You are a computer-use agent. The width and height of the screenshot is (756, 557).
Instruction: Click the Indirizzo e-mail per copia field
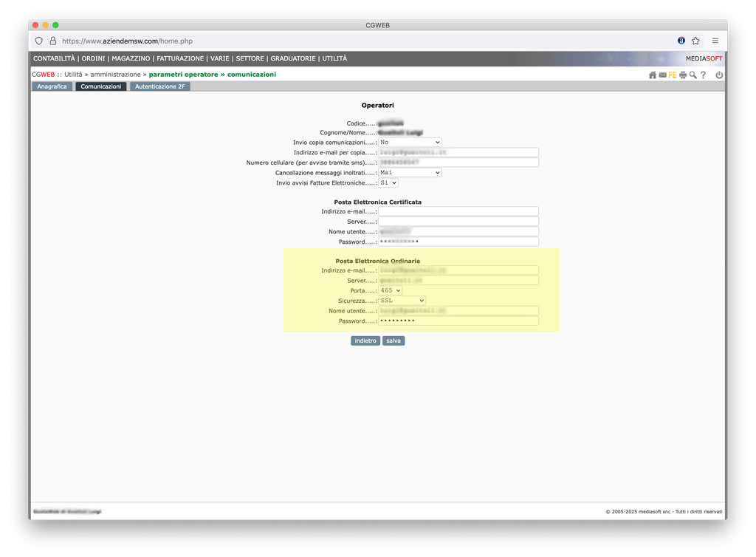458,152
